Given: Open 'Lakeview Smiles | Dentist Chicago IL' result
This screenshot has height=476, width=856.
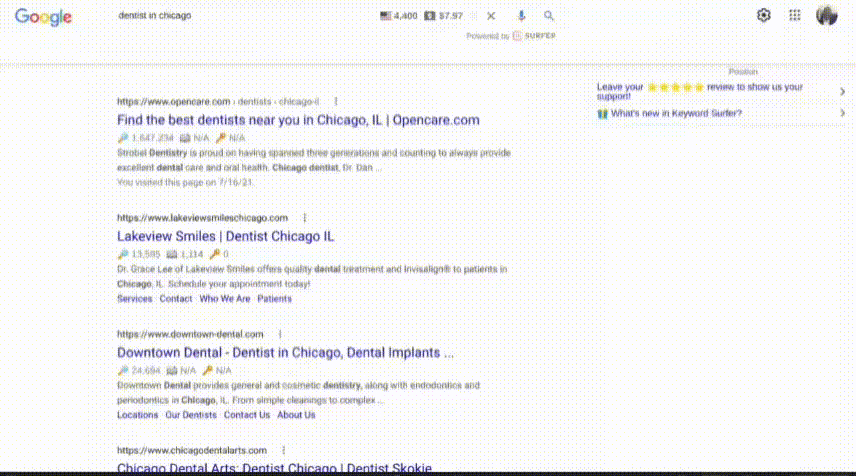Looking at the screenshot, I should (225, 236).
